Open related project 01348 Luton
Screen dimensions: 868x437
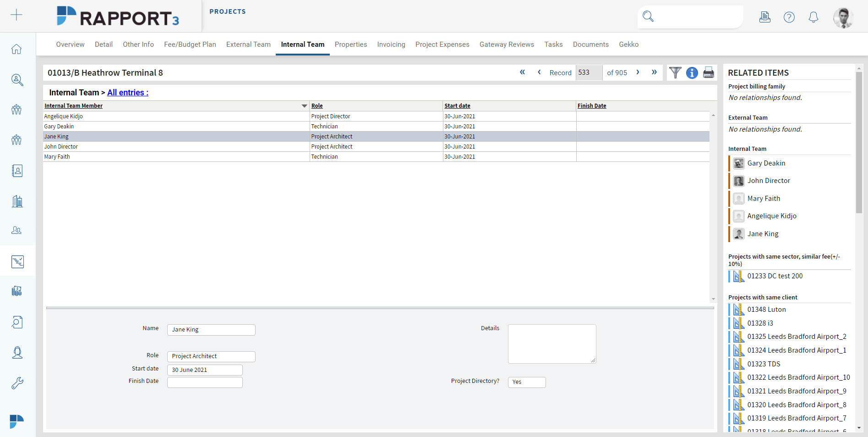click(766, 309)
